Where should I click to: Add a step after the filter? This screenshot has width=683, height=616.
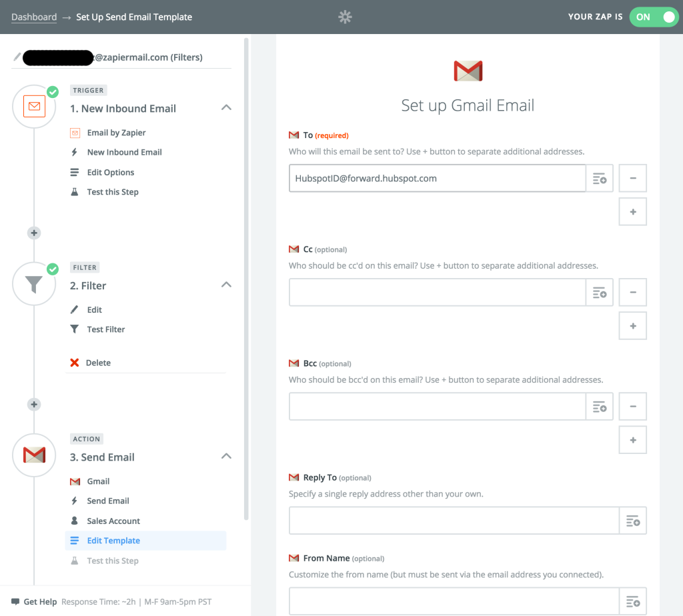point(34,405)
